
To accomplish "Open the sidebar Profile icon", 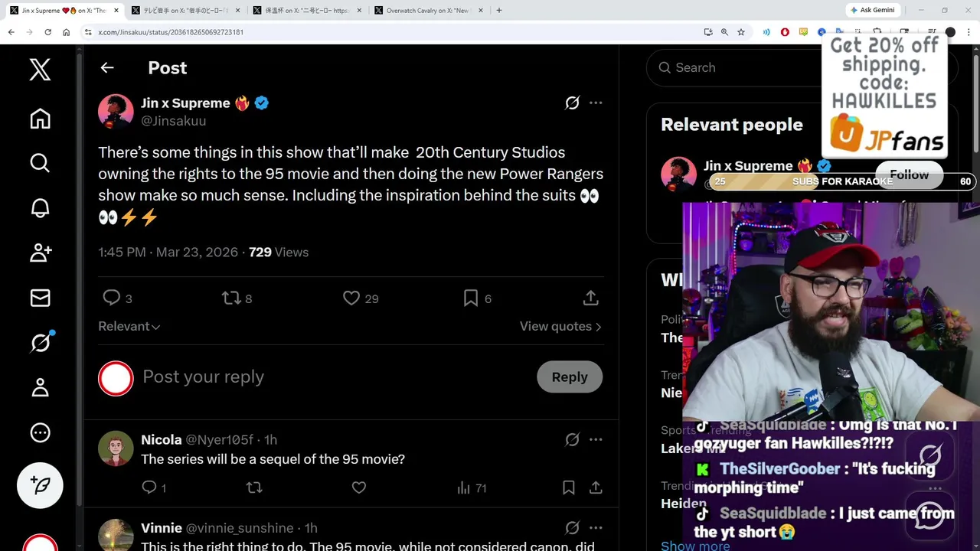I will (x=40, y=388).
